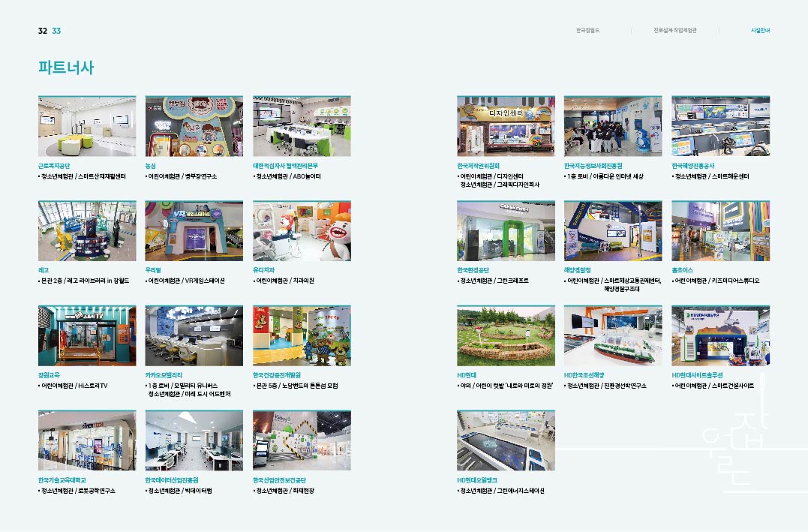Click the 농심 partner name
The image size is (808, 532).
coord(151,166)
